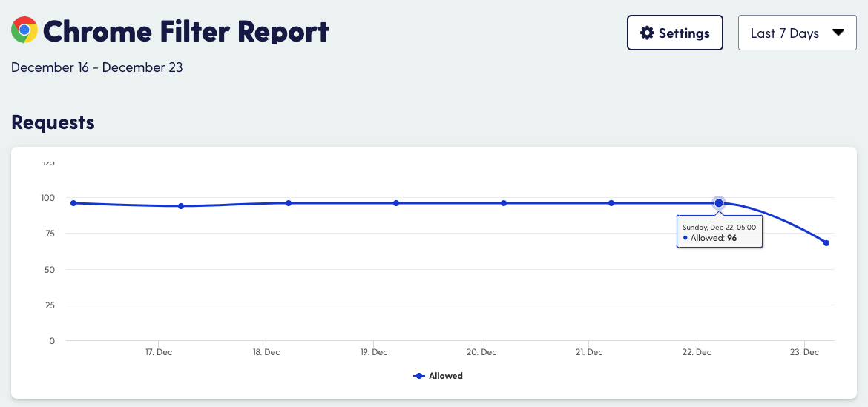Click the tooltip showing Allowed: 96
Image resolution: width=868 pixels, height=407 pixels.
click(x=720, y=233)
